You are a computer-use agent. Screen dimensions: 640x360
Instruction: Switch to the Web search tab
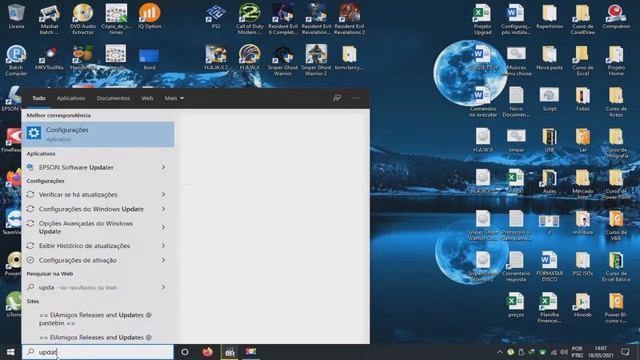(x=147, y=98)
